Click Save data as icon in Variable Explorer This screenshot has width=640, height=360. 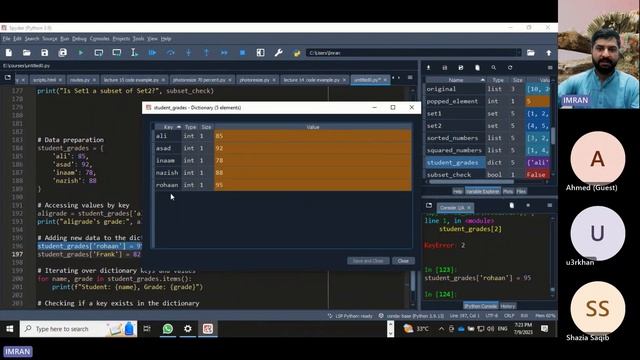click(x=461, y=68)
